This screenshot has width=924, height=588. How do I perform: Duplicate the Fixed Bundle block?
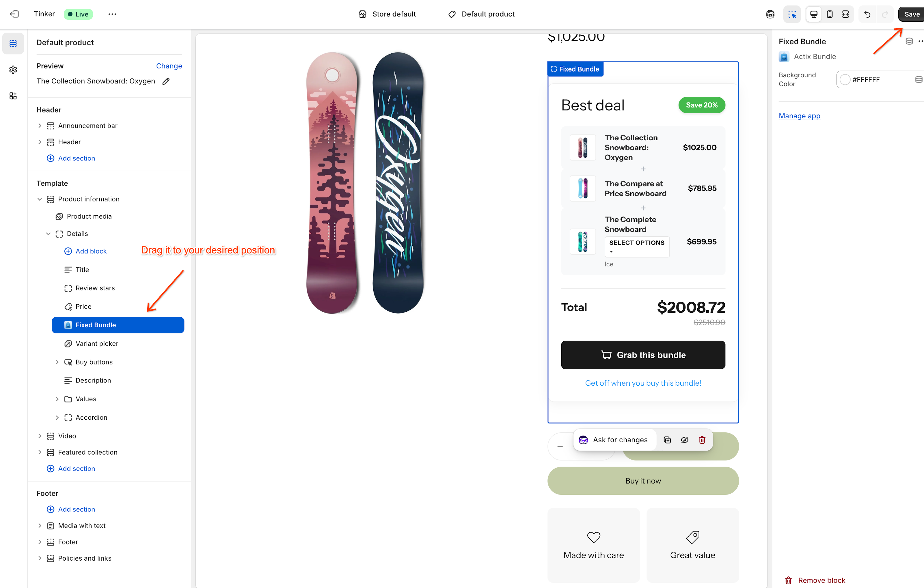coord(667,440)
